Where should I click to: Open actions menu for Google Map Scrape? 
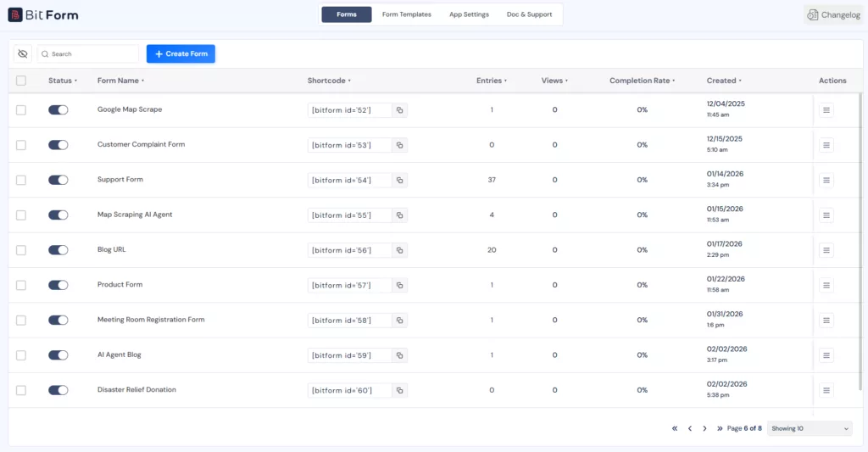pos(826,110)
